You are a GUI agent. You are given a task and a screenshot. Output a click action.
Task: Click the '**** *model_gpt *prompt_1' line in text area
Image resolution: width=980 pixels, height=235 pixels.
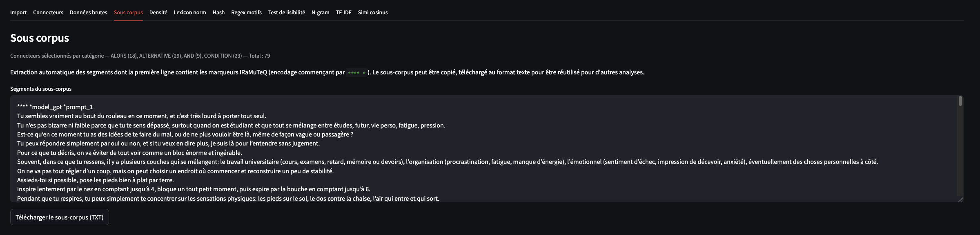(55, 107)
